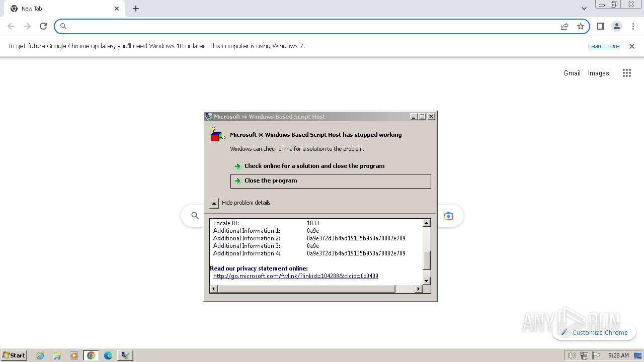
Task: Follow the Learn more link in update notice
Action: click(604, 46)
